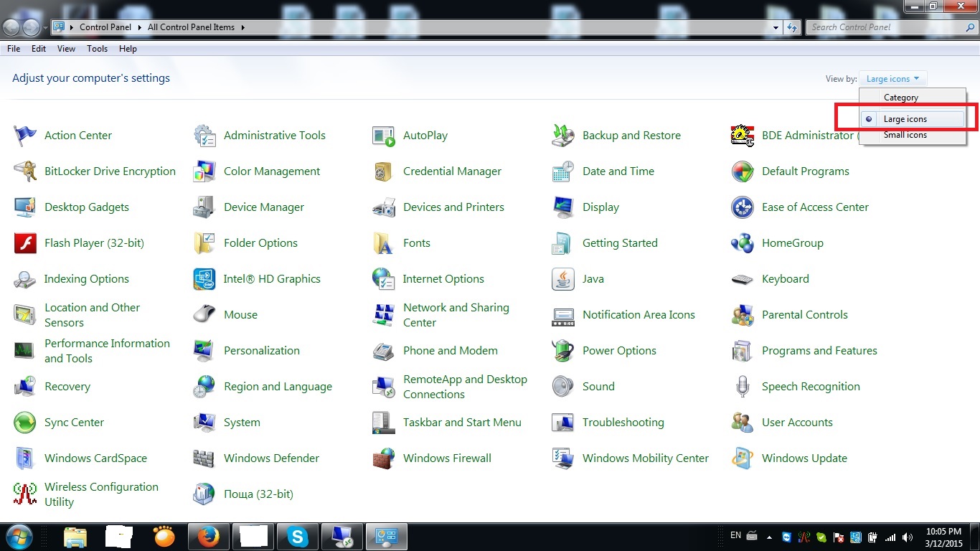Screen dimensions: 980x551
Task: Open the Troubleshooting link
Action: 623,423
